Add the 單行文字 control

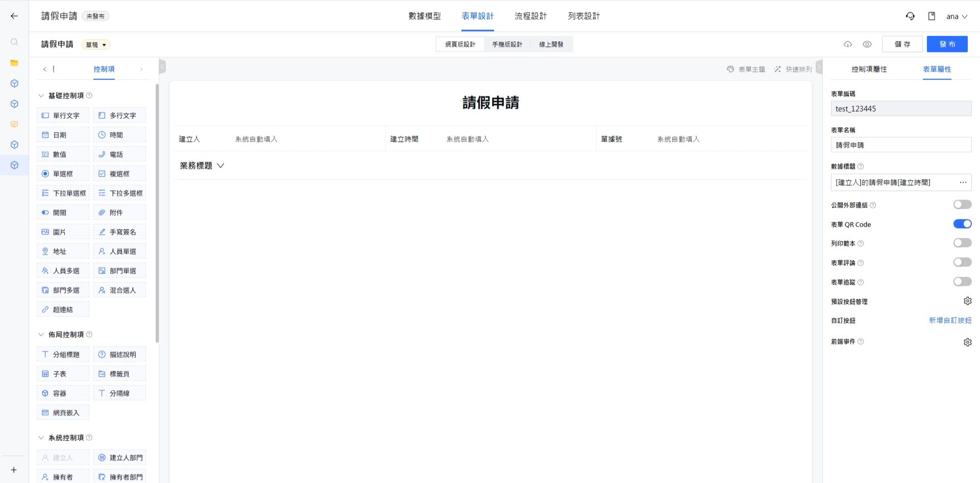click(x=63, y=115)
